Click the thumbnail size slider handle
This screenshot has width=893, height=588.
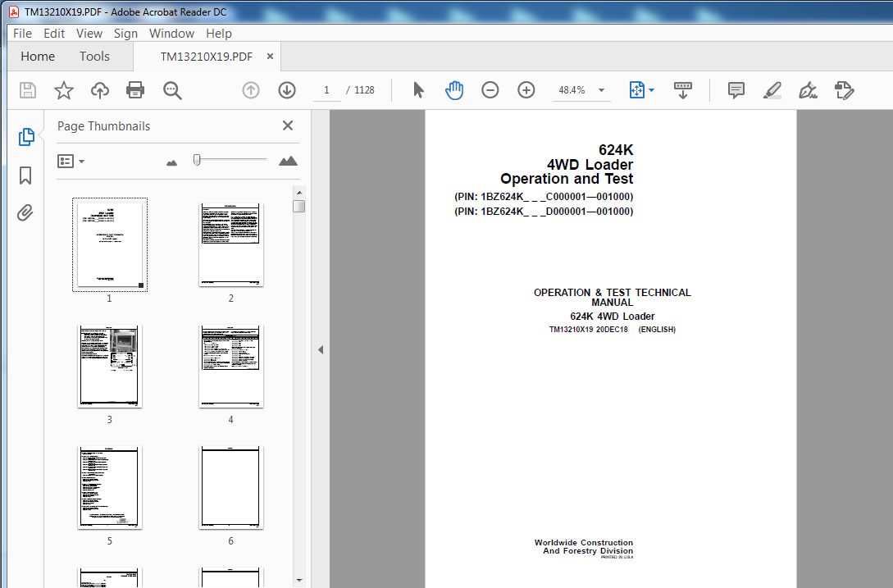pyautogui.click(x=197, y=160)
